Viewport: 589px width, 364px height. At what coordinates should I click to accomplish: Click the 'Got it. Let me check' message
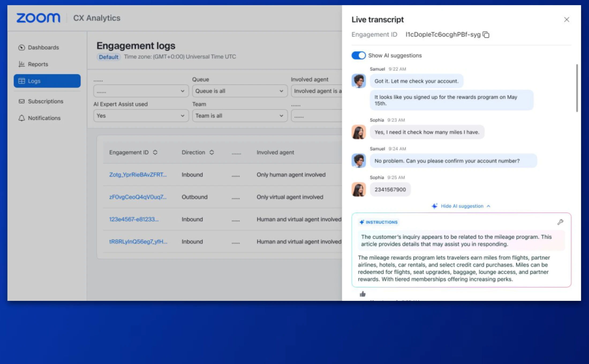tap(416, 81)
